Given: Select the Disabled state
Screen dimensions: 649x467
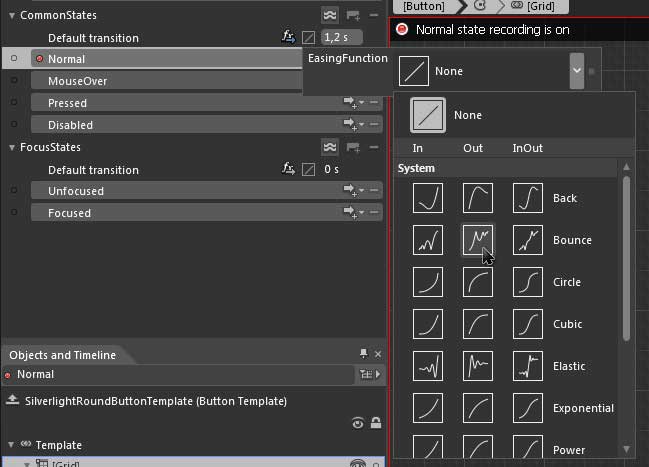Looking at the screenshot, I should 207,125.
